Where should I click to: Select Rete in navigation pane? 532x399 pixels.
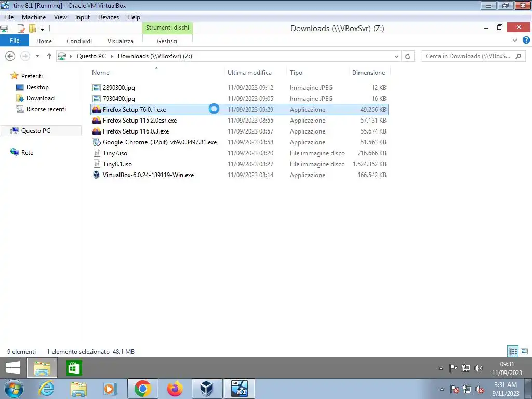pyautogui.click(x=27, y=153)
